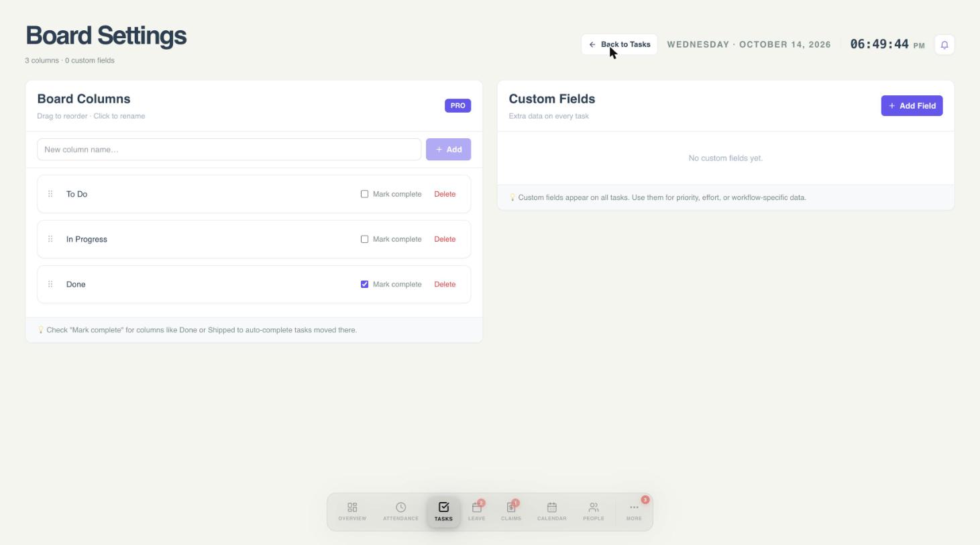Open Attendance from the bottom dock
Screen dimensions: 980x545
click(x=400, y=511)
